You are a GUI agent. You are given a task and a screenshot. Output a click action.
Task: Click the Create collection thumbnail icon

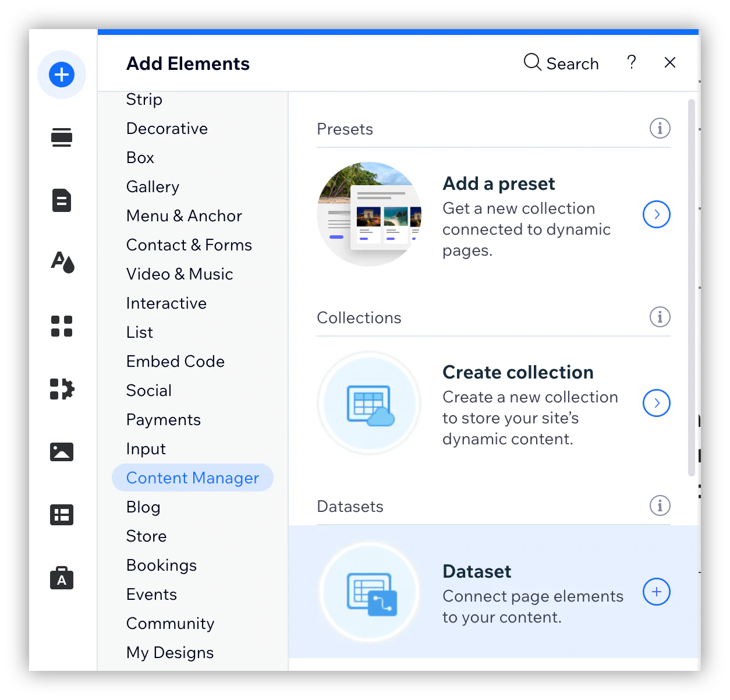click(x=369, y=403)
